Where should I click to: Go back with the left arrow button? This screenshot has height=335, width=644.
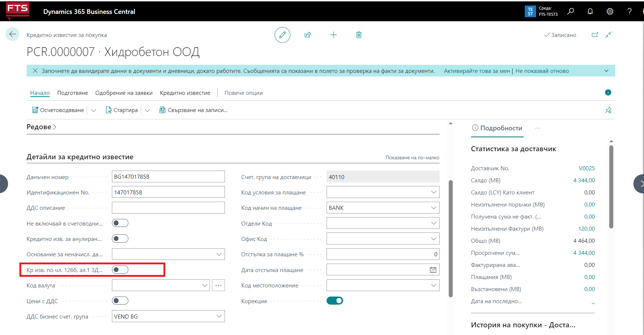point(12,34)
